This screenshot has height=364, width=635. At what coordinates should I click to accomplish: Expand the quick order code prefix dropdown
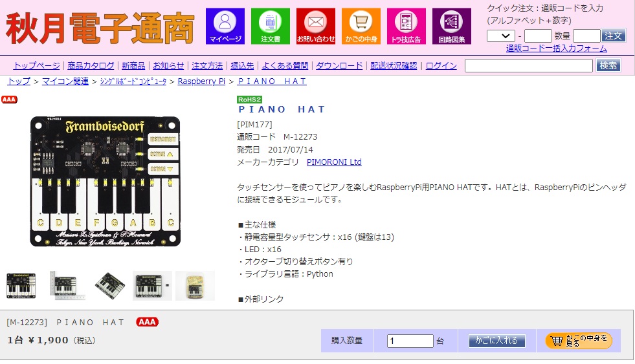click(501, 36)
